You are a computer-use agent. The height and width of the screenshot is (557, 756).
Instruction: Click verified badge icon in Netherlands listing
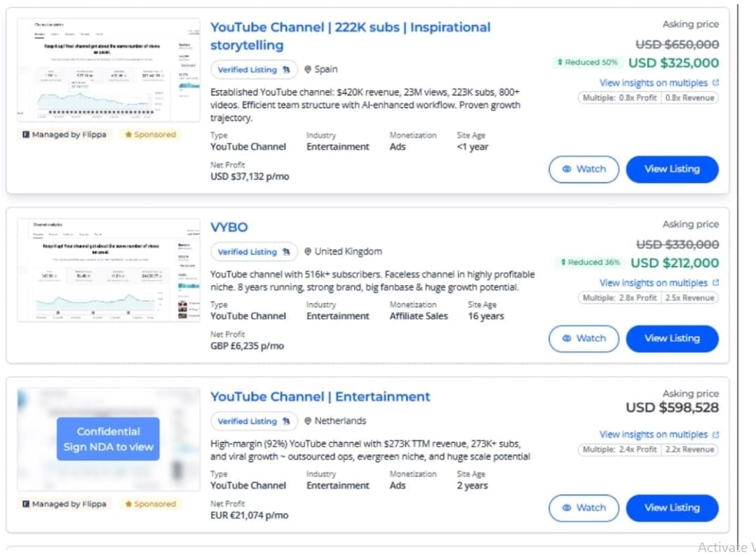[x=286, y=422]
